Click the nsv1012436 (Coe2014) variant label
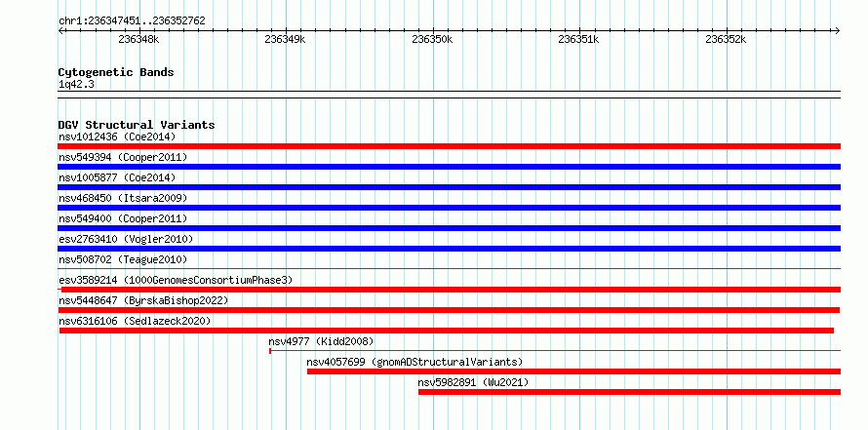Viewport: 868px width, 430px height. pos(117,137)
